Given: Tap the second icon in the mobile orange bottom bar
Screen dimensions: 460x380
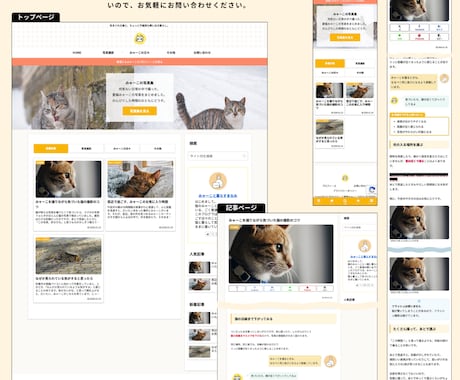Looking at the screenshot, I should [x=332, y=201].
